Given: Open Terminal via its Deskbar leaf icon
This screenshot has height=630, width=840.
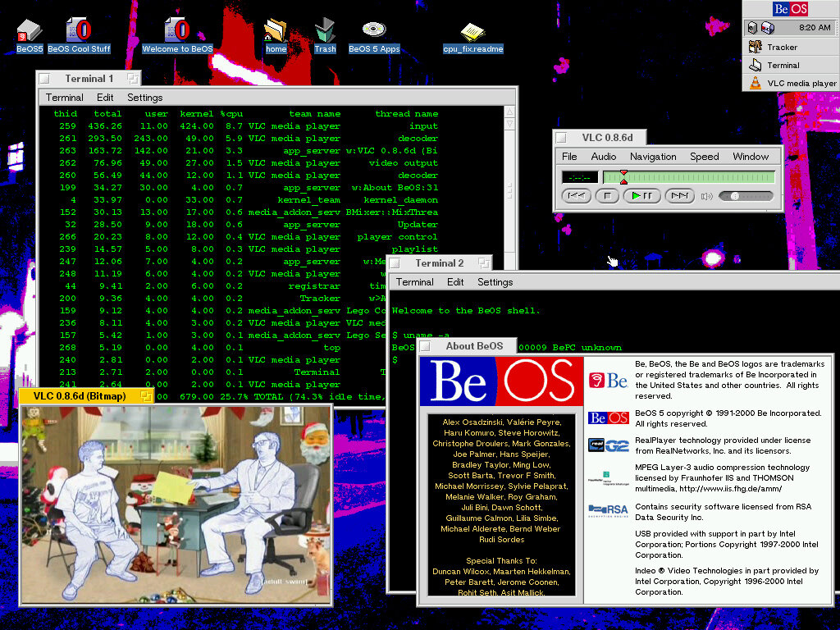Looking at the screenshot, I should [783, 65].
